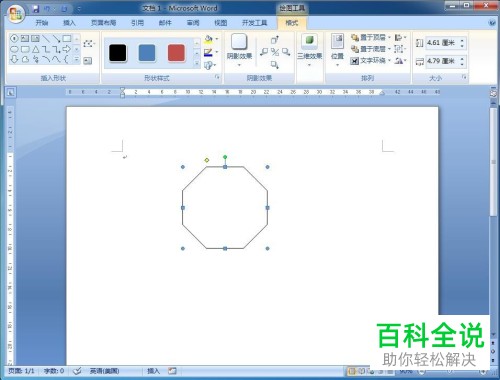Select the down block arrow shape
The image size is (500, 380).
(14, 60)
